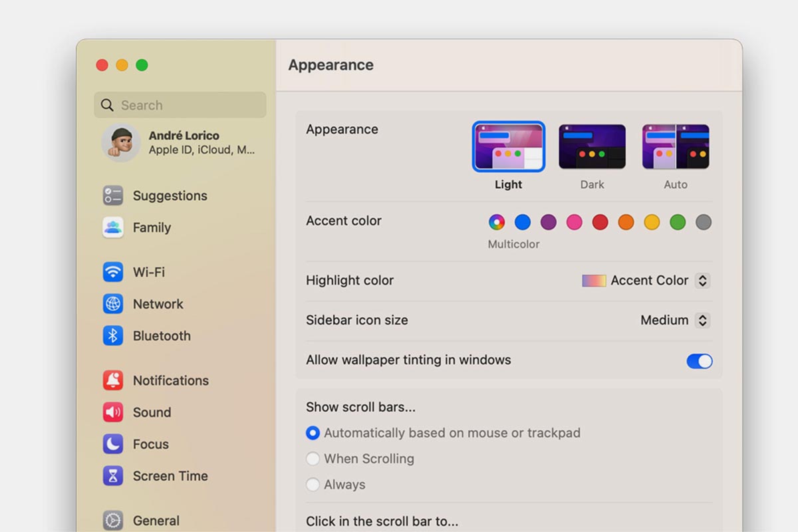Open the General sidebar item

click(156, 521)
